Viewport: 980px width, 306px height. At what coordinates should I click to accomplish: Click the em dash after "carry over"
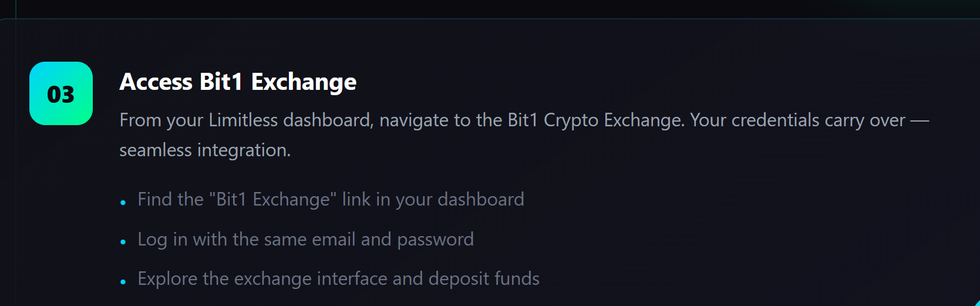(919, 121)
